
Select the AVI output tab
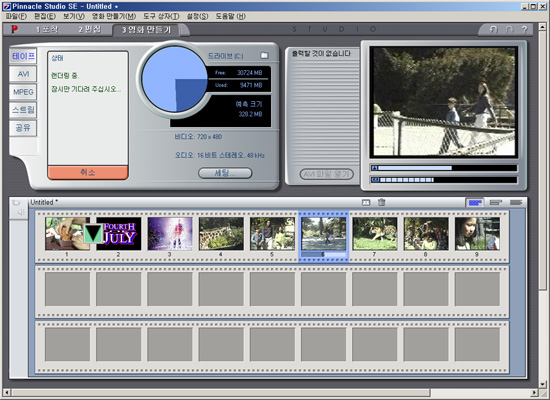tap(23, 74)
